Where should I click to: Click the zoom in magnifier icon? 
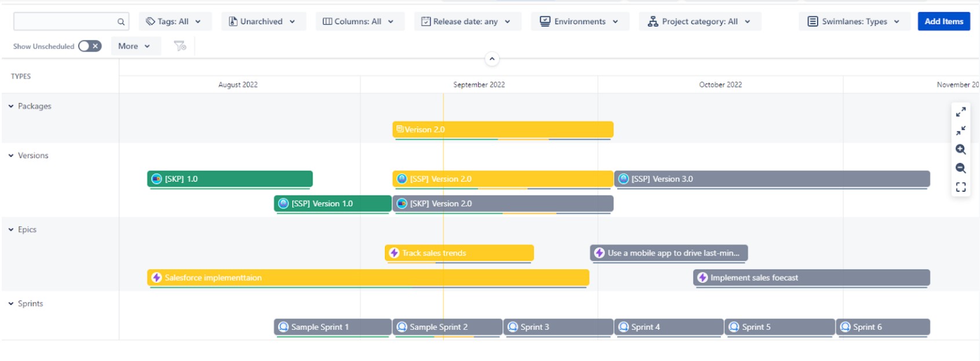(960, 149)
